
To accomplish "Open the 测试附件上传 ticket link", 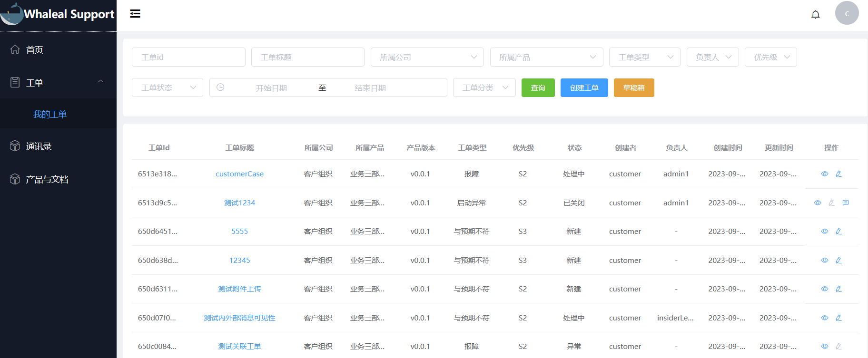I will coord(240,289).
